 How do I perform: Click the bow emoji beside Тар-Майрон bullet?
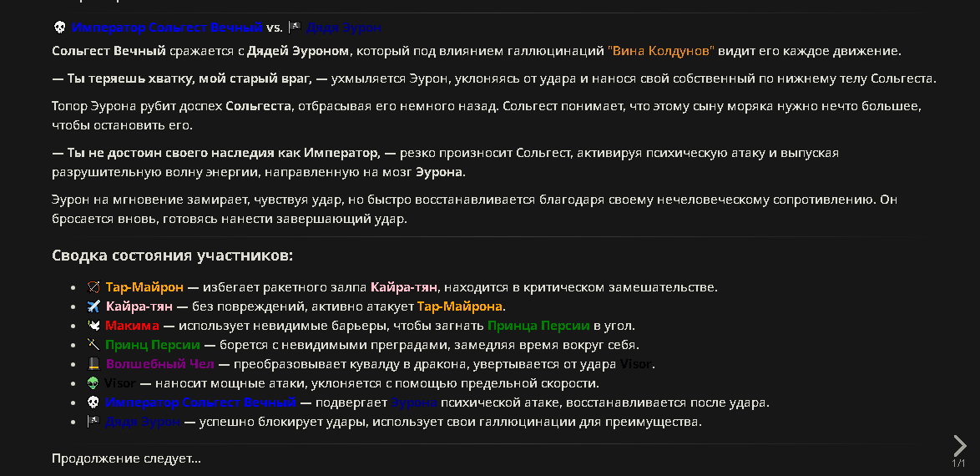tap(93, 288)
